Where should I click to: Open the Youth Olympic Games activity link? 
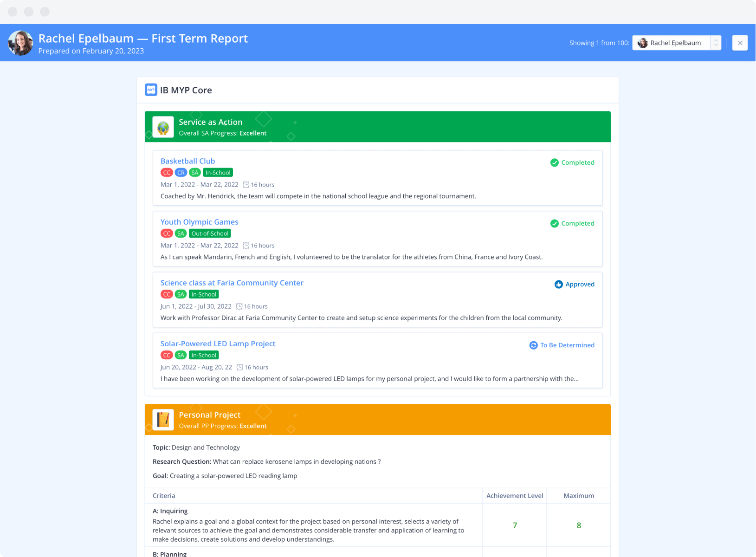199,222
